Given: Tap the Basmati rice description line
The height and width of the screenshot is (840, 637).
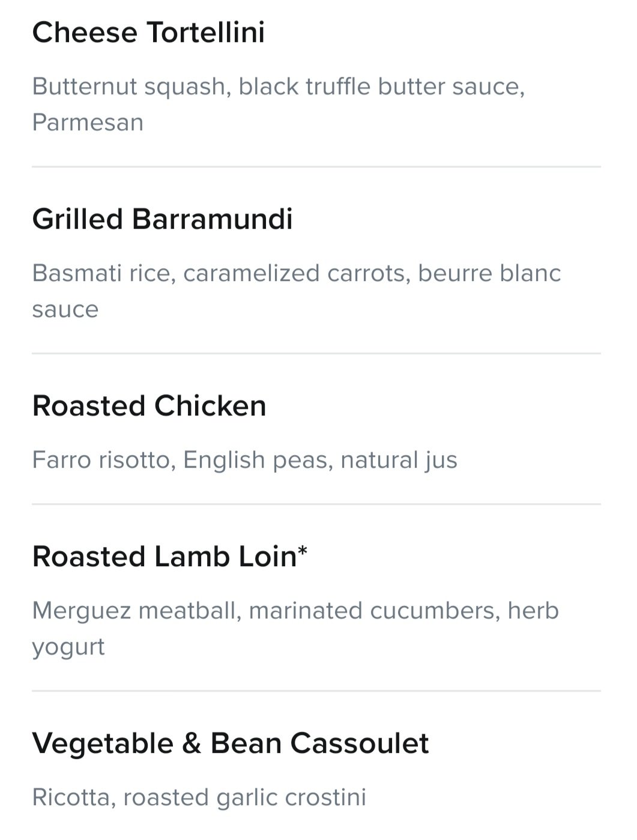Looking at the screenshot, I should pyautogui.click(x=297, y=291).
